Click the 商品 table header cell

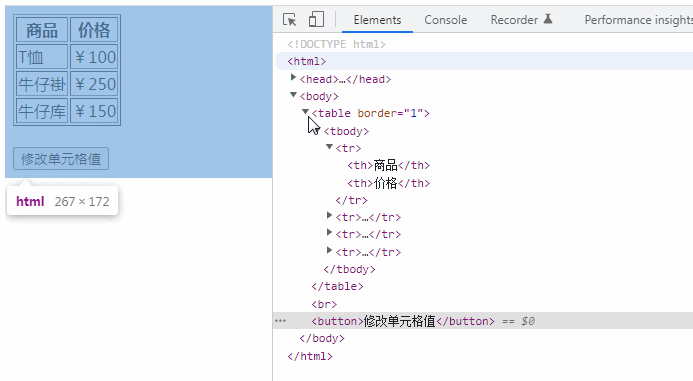42,30
